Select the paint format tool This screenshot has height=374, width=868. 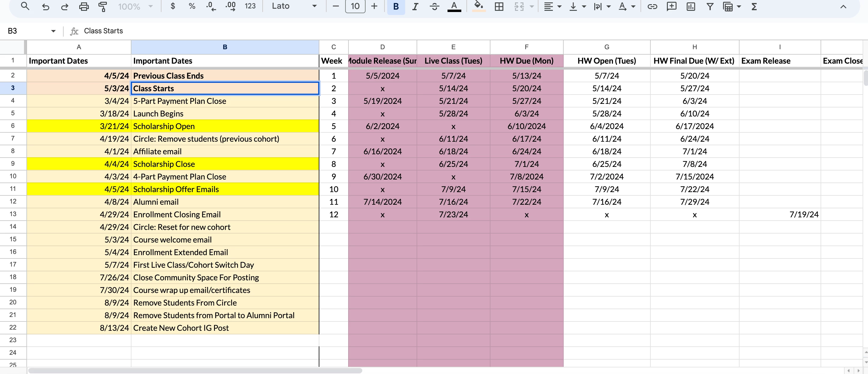pyautogui.click(x=103, y=6)
